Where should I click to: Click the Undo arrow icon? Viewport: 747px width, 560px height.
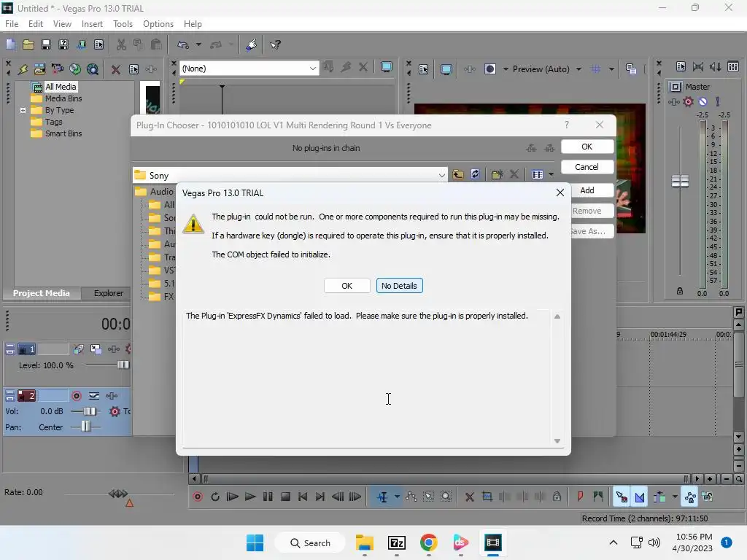(183, 44)
